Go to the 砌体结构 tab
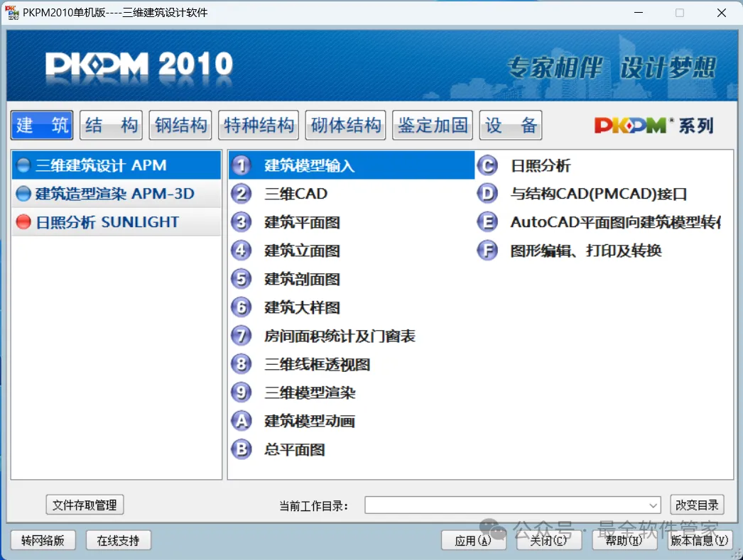Viewport: 743px width, 560px height. [x=346, y=125]
